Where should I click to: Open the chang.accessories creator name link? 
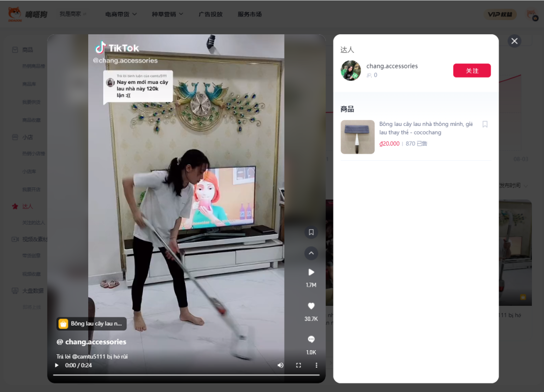(392, 66)
